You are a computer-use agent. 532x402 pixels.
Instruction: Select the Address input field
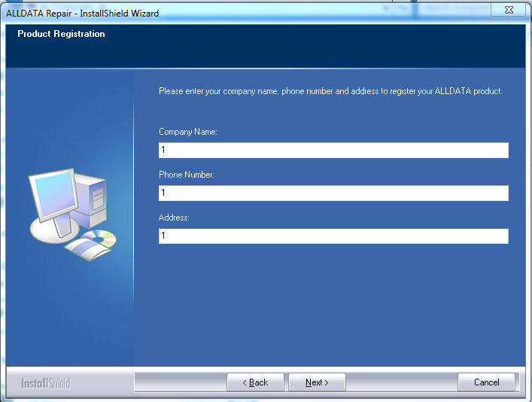click(x=333, y=236)
